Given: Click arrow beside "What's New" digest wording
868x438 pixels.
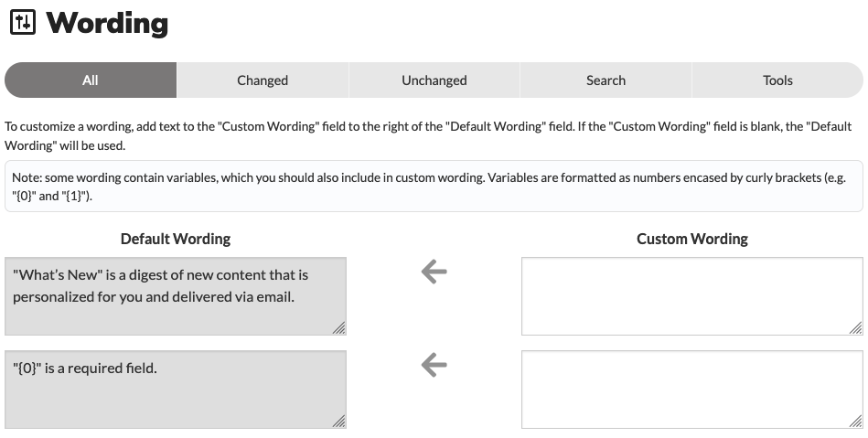Looking at the screenshot, I should pos(434,272).
